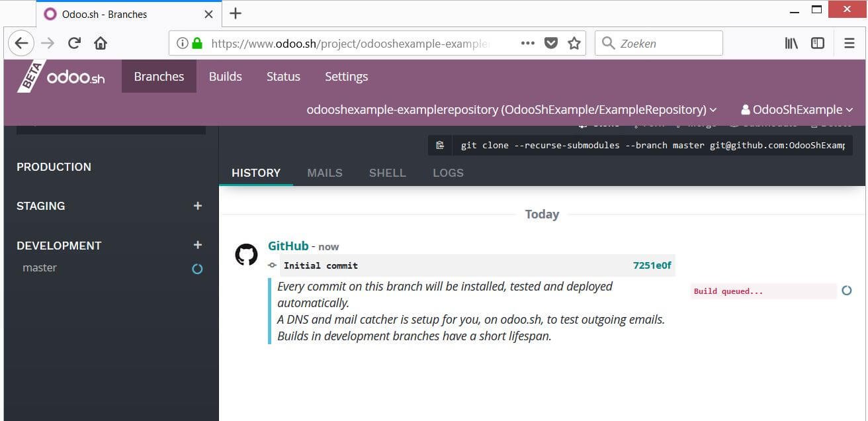868x421 pixels.
Task: Show site information via the info icon
Action: 182,43
